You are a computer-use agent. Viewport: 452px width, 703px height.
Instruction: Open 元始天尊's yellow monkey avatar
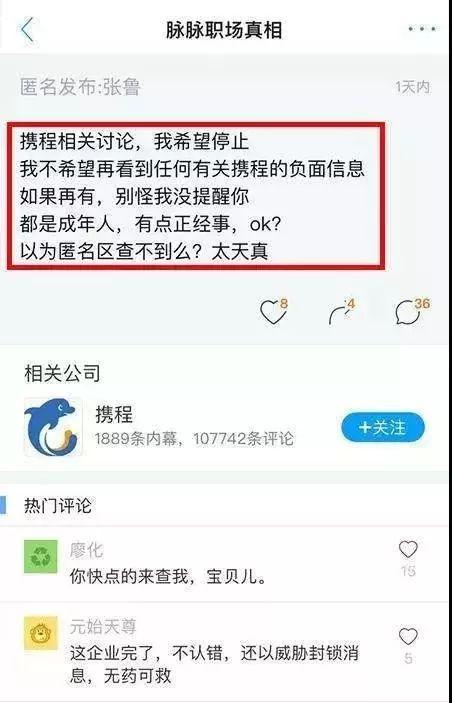pos(41,633)
